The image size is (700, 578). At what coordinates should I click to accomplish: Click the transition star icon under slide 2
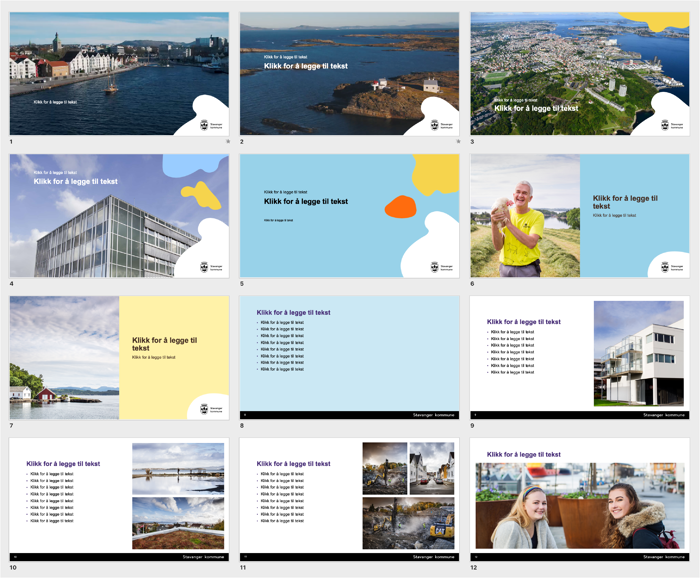458,141
